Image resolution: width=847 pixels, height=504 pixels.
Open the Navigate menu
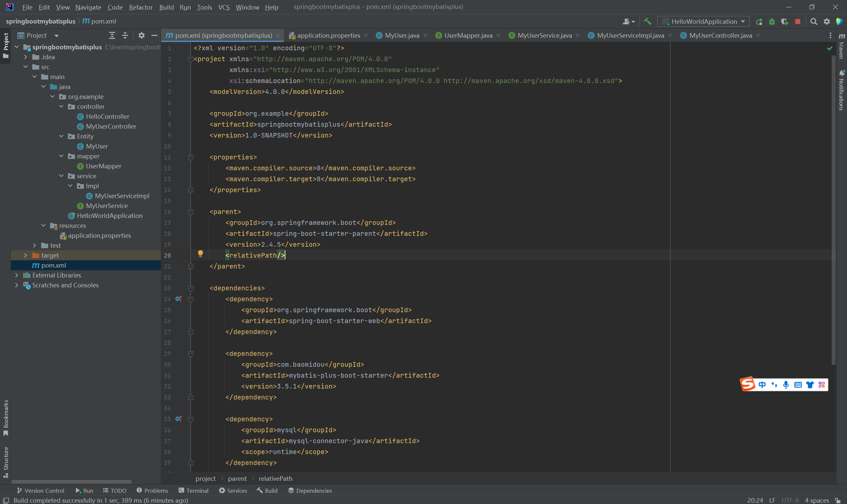tap(88, 7)
